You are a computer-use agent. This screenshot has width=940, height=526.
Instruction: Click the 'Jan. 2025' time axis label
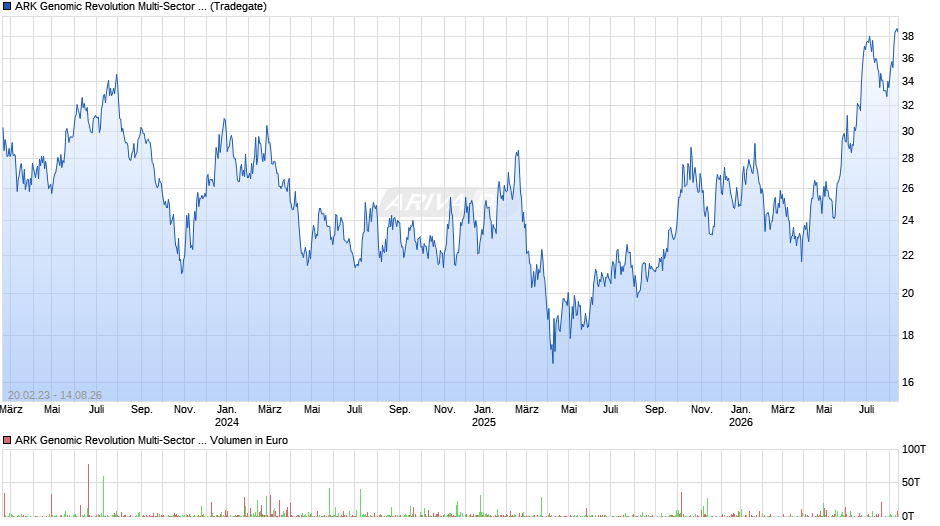484,416
